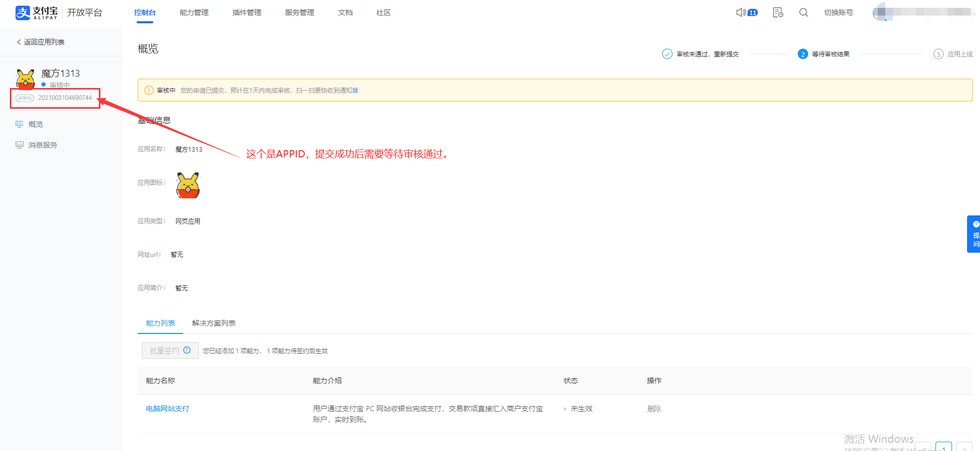Click the warning icon in the 审核中 notice
This screenshot has width=980, height=451.
click(x=149, y=90)
